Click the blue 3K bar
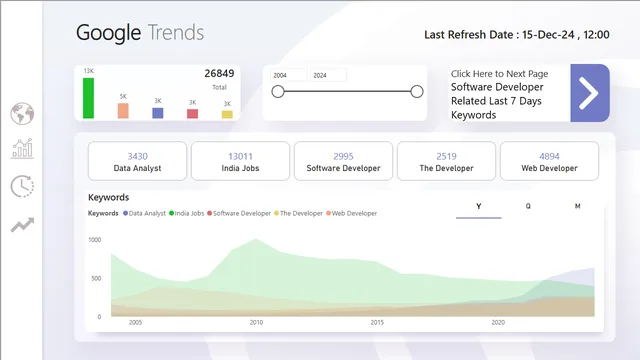The height and width of the screenshot is (360, 640). 158,113
